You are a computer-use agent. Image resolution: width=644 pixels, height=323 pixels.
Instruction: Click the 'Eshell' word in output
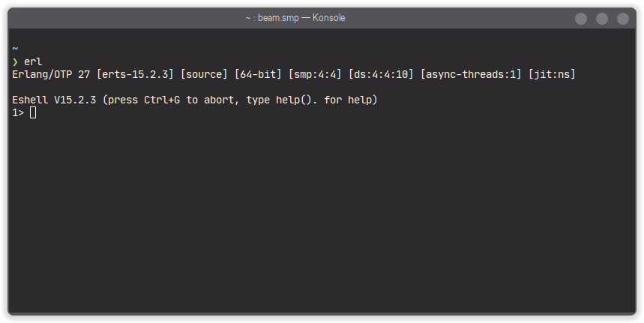point(30,100)
